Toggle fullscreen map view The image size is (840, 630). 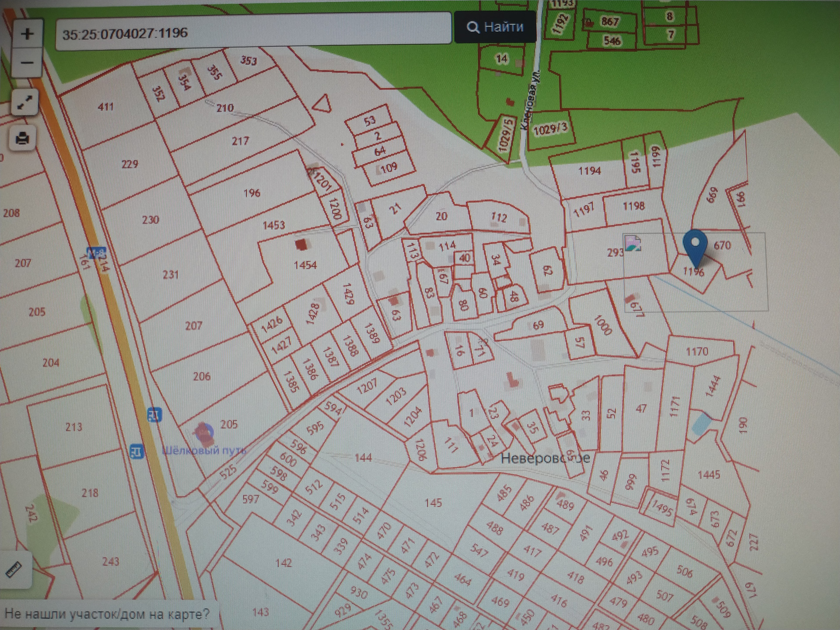point(24,102)
